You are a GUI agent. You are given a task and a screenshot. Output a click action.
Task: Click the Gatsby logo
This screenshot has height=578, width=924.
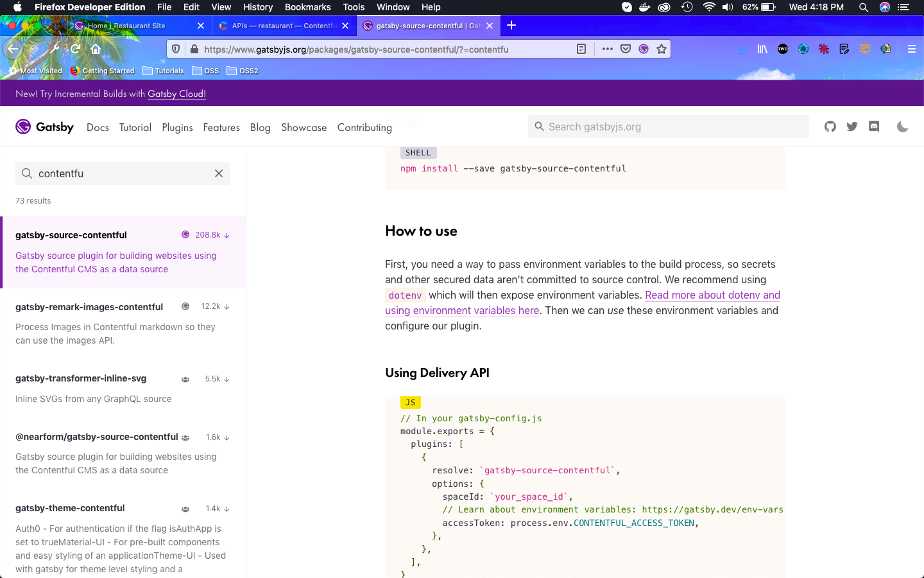(45, 127)
